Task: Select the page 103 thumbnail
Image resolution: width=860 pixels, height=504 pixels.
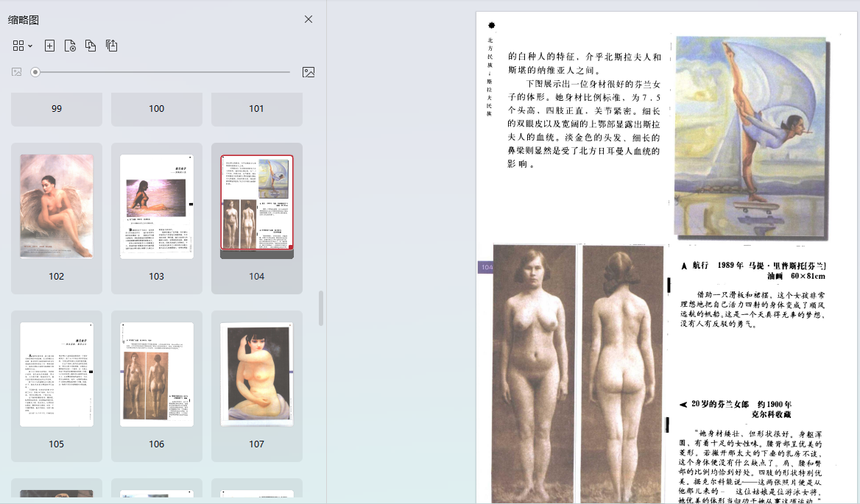Action: [157, 206]
